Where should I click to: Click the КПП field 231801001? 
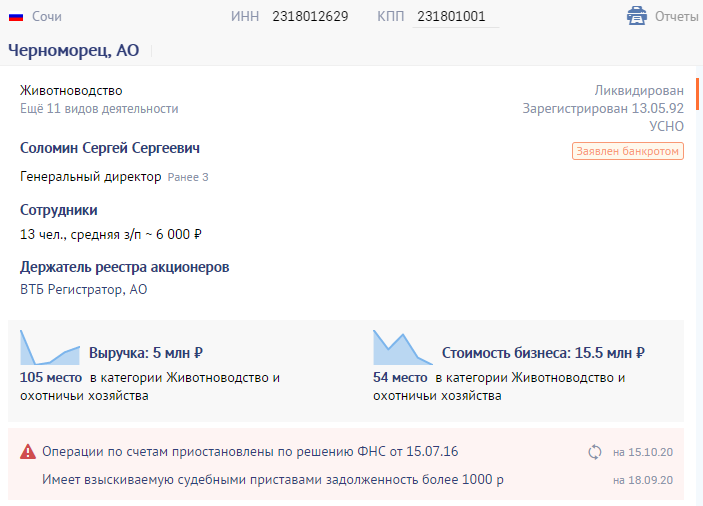tap(456, 17)
